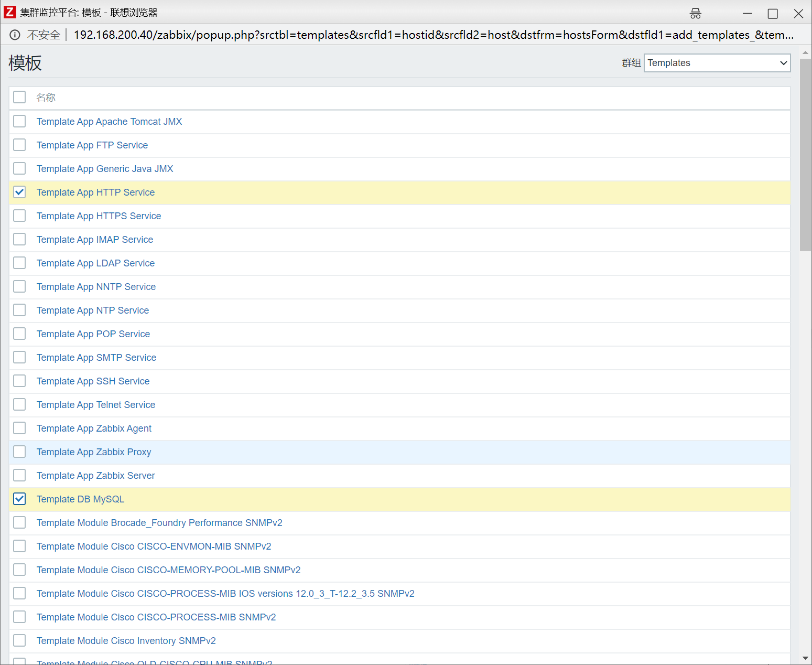Select the CISCO-PROCESS-MIB IOS versions 12.0_3_T link
The width and height of the screenshot is (812, 665).
click(x=225, y=594)
